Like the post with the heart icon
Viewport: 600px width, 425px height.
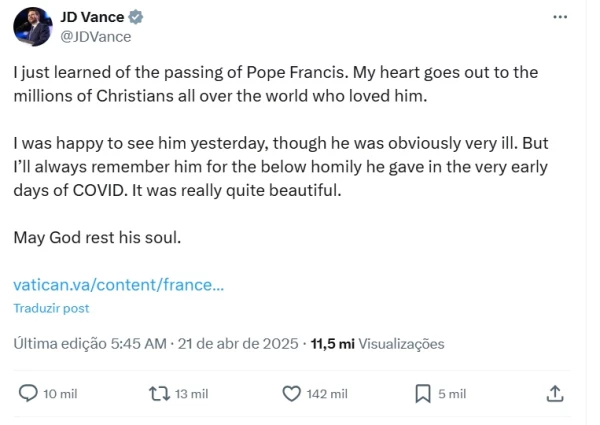click(292, 394)
